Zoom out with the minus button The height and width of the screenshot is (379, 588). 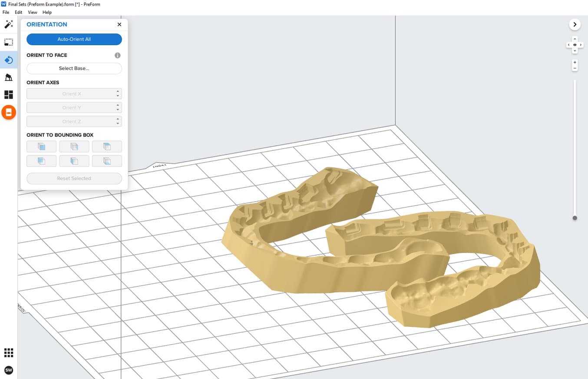click(575, 68)
